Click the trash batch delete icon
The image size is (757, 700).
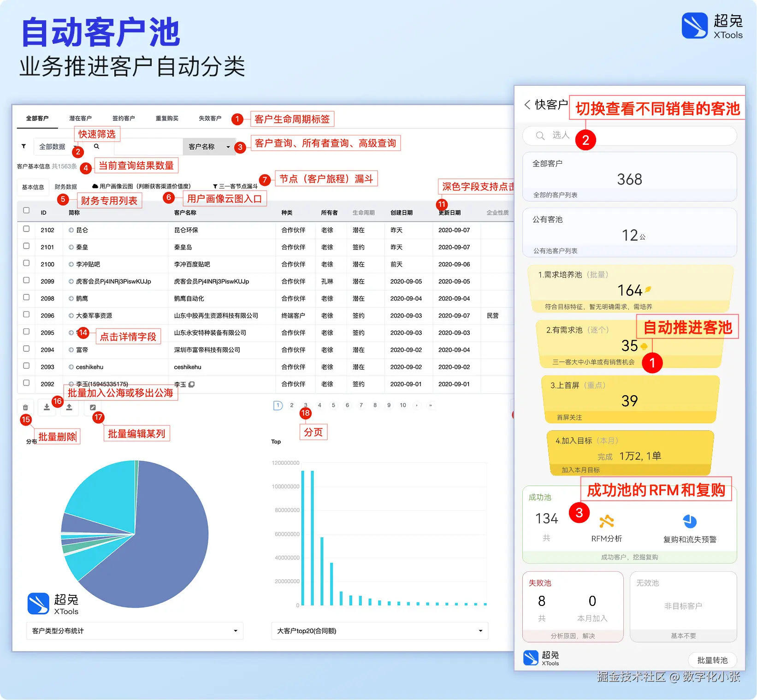click(25, 407)
